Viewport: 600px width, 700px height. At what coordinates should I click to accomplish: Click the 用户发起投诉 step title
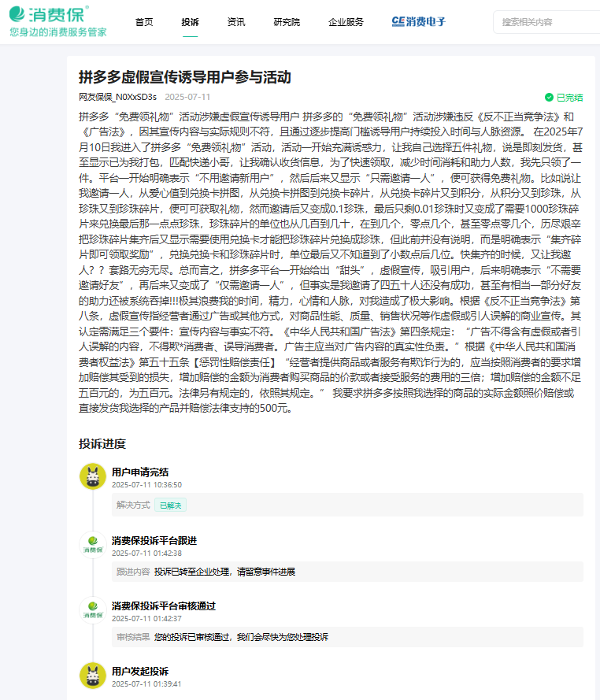tap(140, 672)
